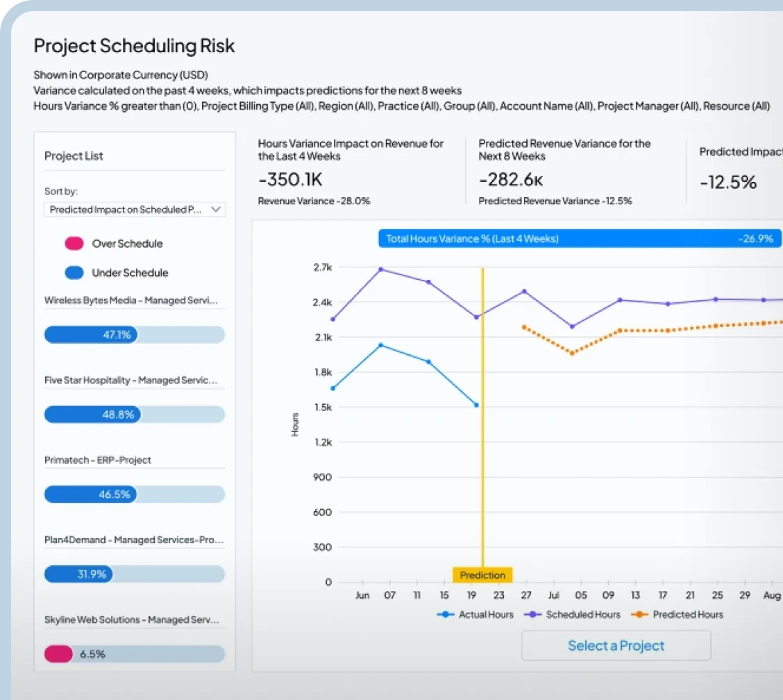Click the yellow Prediction marker label
The width and height of the screenshot is (783, 700).
coord(482,575)
